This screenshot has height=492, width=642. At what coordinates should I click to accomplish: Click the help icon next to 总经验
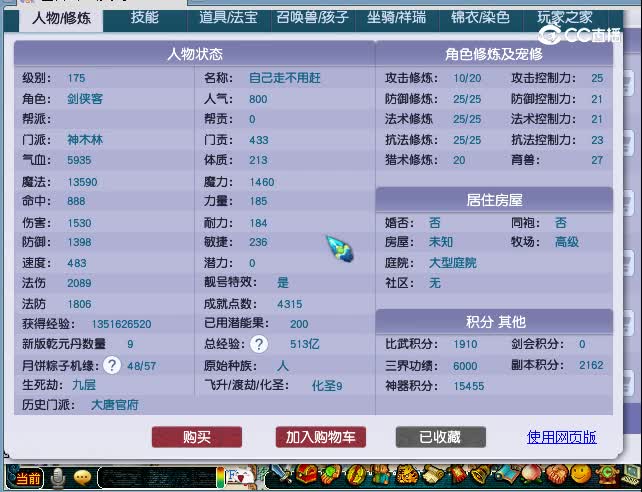coord(259,344)
